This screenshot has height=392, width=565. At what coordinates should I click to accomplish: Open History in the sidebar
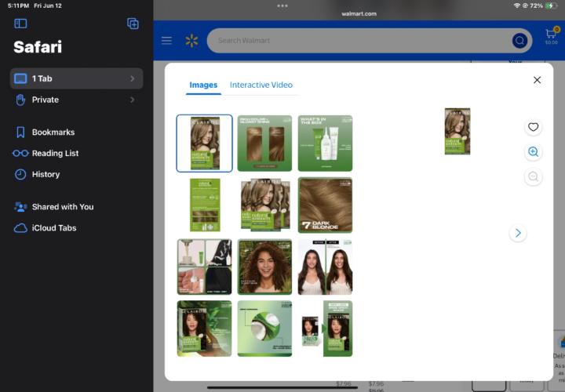coord(46,174)
